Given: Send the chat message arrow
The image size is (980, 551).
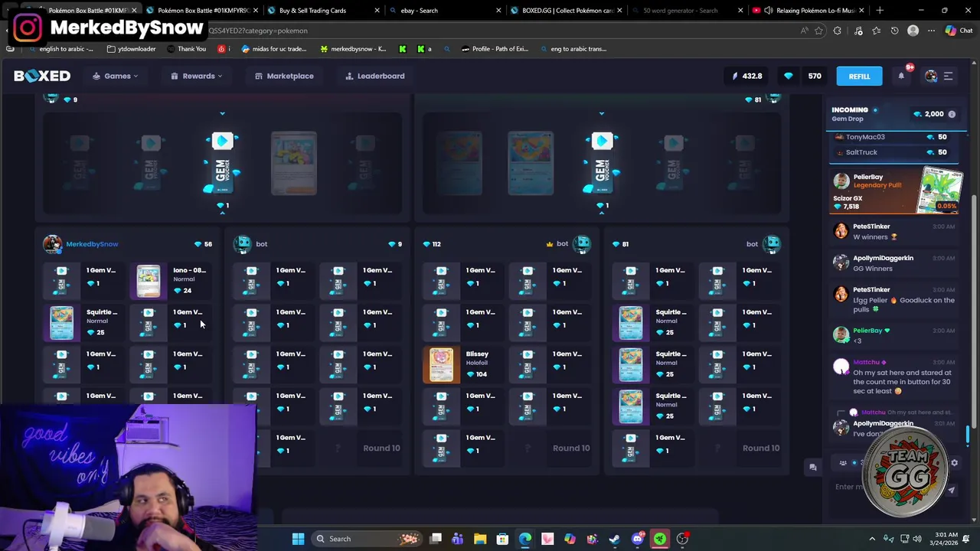Looking at the screenshot, I should 952,490.
